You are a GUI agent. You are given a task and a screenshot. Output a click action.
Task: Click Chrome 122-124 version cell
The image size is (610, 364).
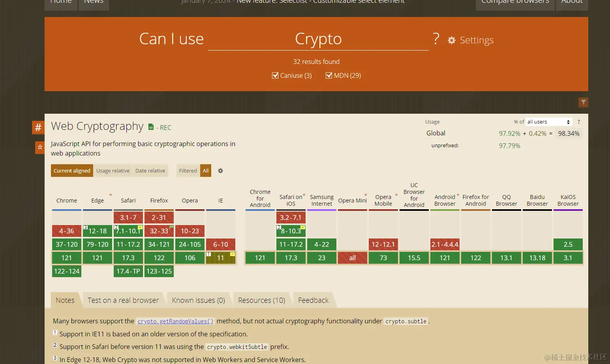67,271
